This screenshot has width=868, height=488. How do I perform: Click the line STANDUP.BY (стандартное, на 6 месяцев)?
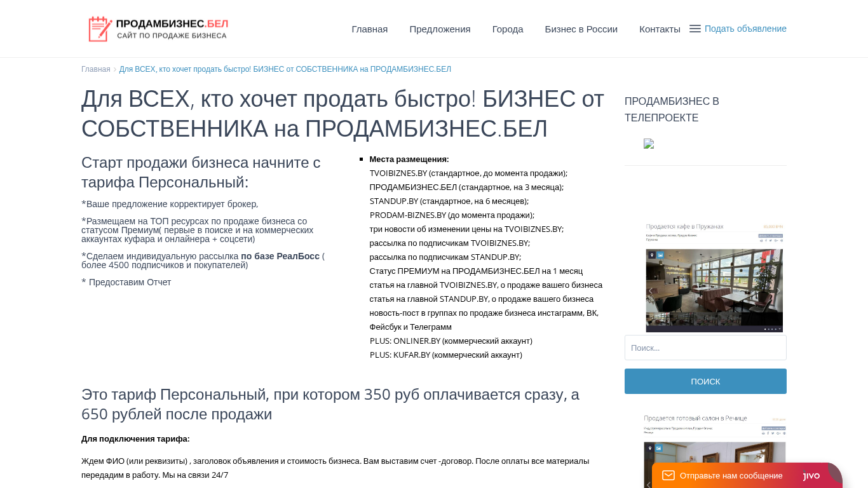(x=449, y=201)
